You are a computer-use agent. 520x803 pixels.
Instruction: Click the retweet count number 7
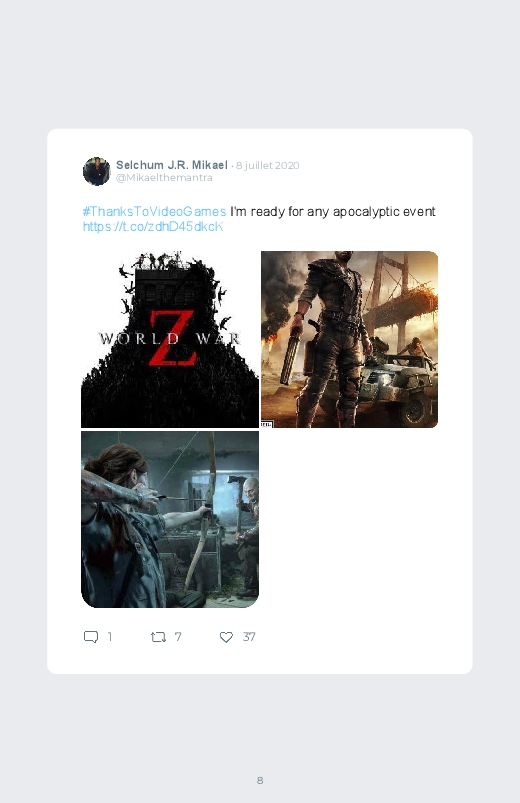click(178, 637)
